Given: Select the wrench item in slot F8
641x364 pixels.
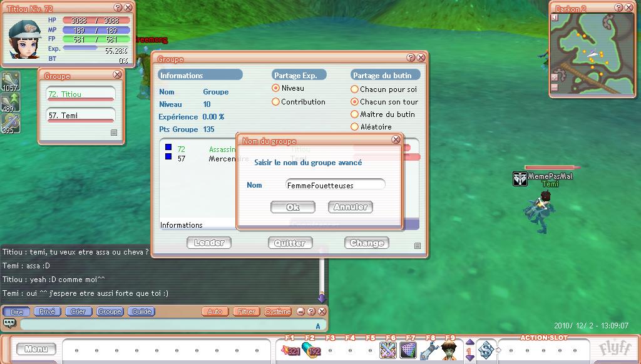Looking at the screenshot, I should tap(428, 350).
